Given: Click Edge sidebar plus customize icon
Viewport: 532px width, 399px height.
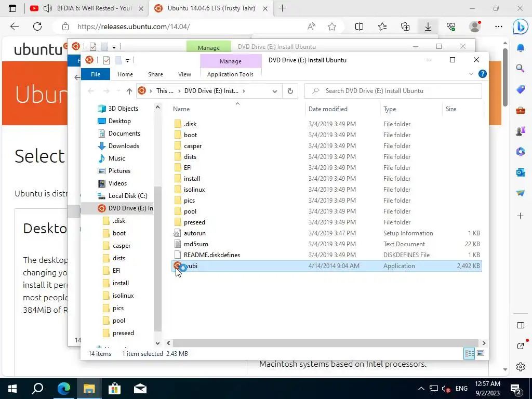Looking at the screenshot, I should [x=520, y=216].
